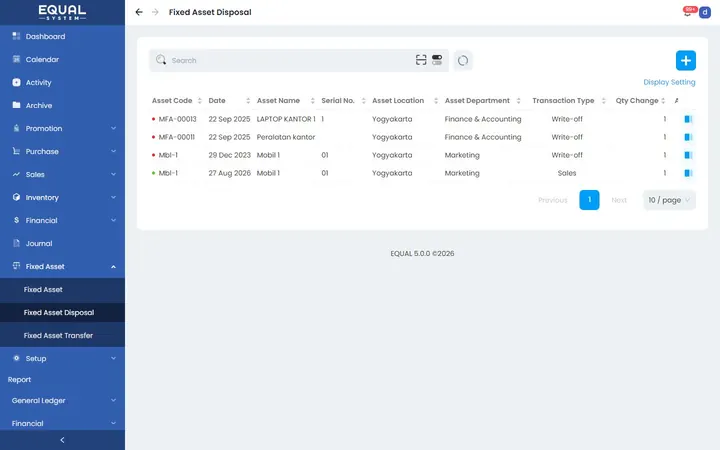Viewport: 720px width, 450px height.
Task: Expand the Sales menu chevron
Action: 113,174
